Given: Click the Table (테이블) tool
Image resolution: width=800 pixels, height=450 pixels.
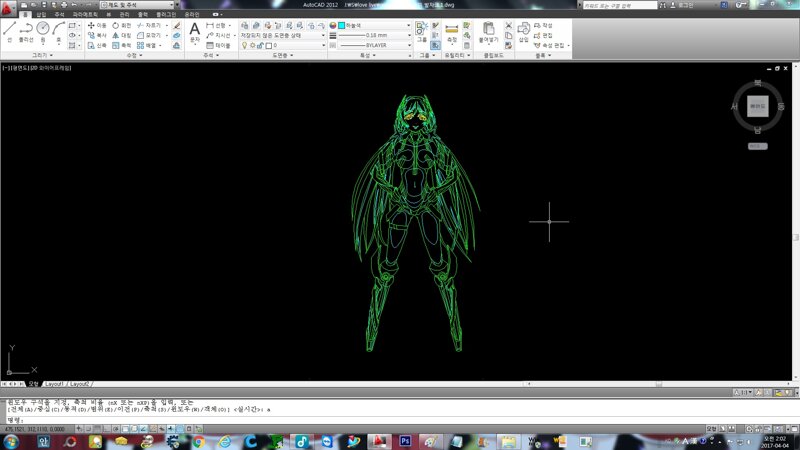Looking at the screenshot, I should (x=218, y=45).
